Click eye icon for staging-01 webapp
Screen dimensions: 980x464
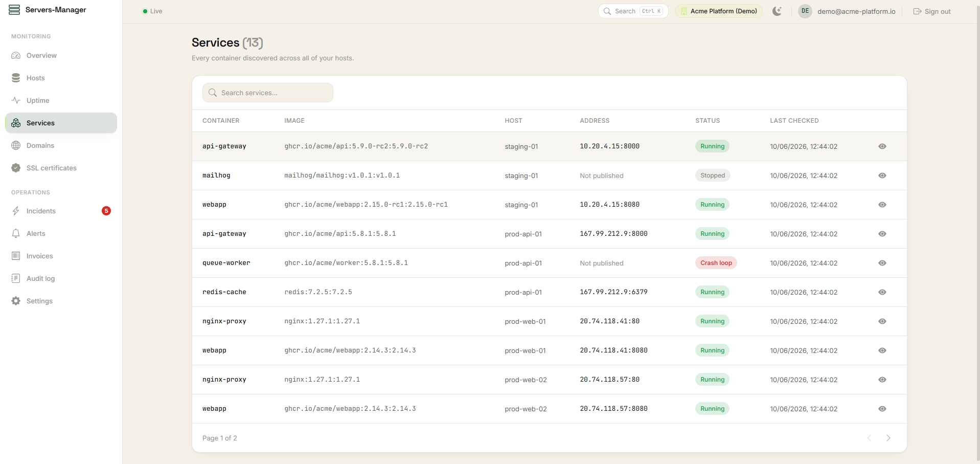coord(882,205)
